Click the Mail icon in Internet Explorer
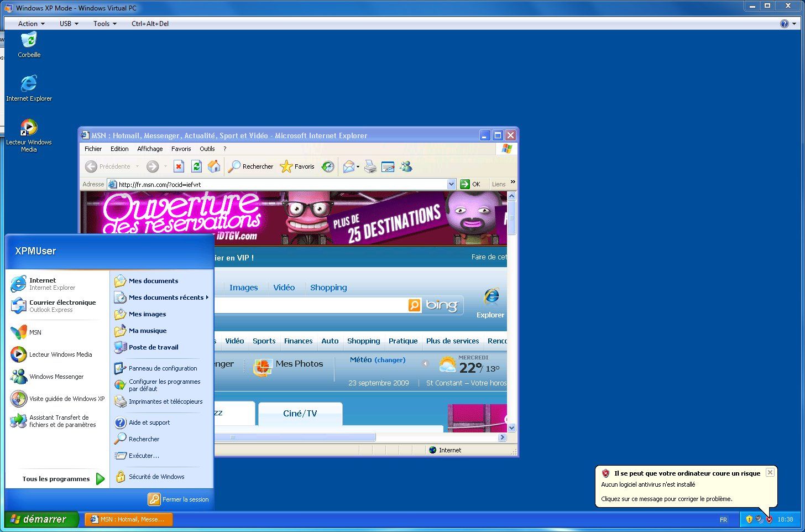 click(349, 166)
